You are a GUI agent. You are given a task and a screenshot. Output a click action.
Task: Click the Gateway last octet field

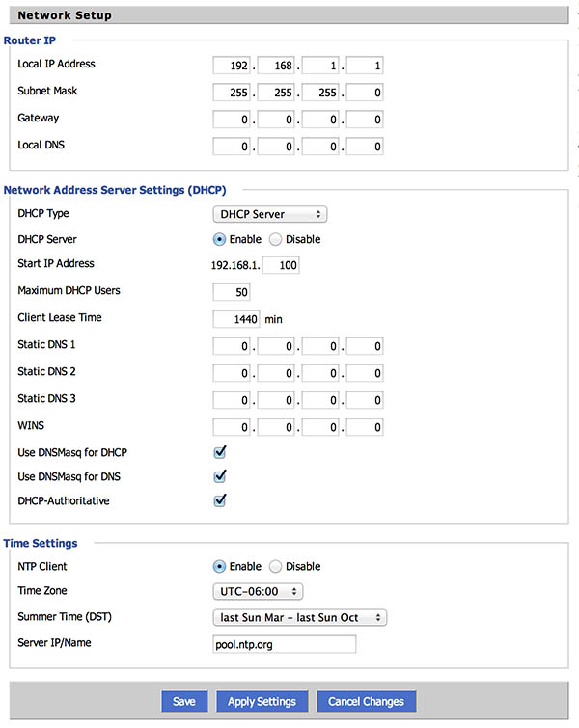click(x=365, y=120)
